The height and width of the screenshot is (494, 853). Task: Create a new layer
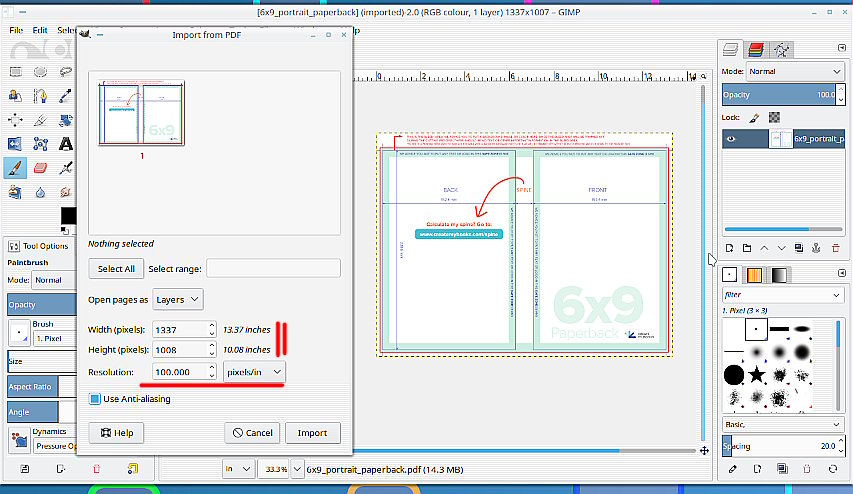pos(730,248)
